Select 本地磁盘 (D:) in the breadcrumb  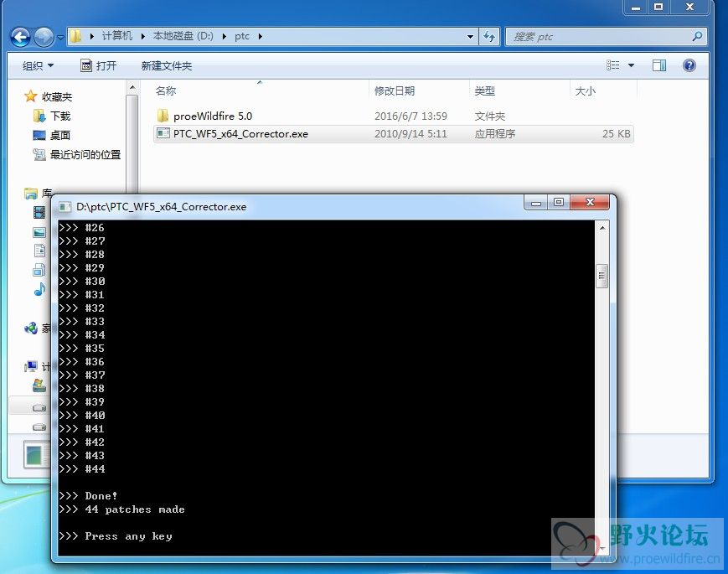pyautogui.click(x=183, y=36)
